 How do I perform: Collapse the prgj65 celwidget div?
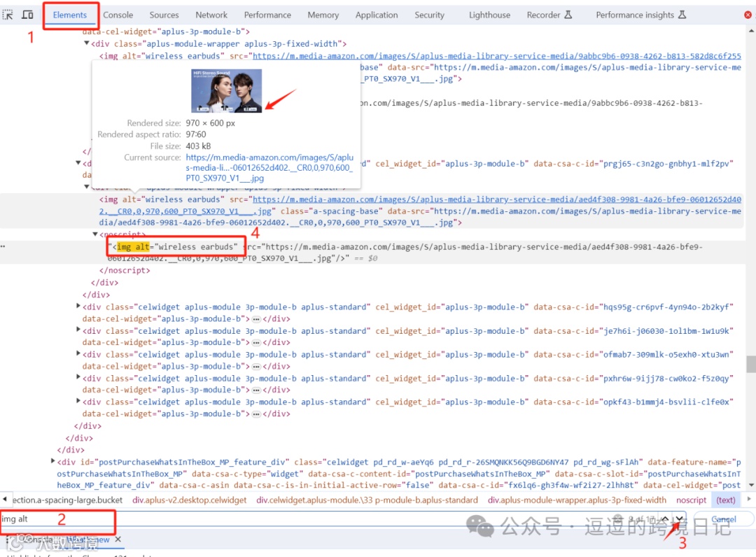78,163
